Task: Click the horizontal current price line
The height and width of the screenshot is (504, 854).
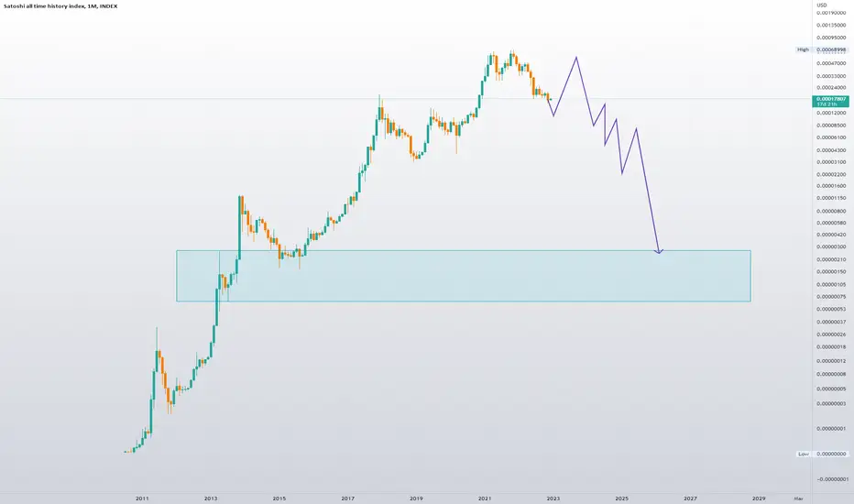Action: point(406,99)
